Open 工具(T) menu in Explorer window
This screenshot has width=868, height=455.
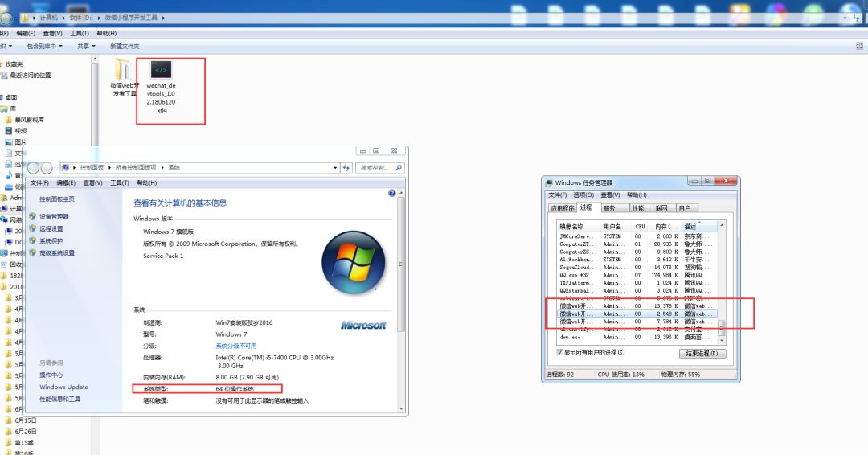point(79,33)
